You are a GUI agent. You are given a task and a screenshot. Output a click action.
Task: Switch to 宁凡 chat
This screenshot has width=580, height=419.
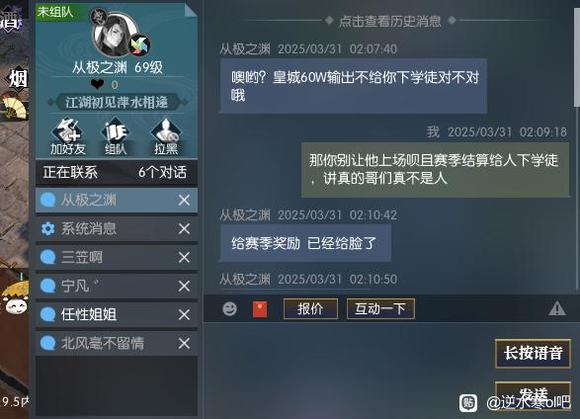116,286
